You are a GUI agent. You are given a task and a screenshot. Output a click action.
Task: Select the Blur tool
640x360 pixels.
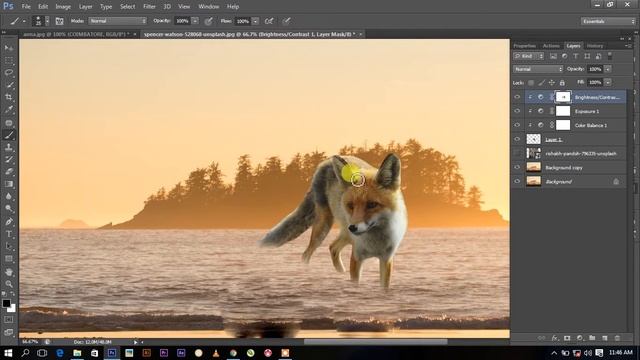9,196
